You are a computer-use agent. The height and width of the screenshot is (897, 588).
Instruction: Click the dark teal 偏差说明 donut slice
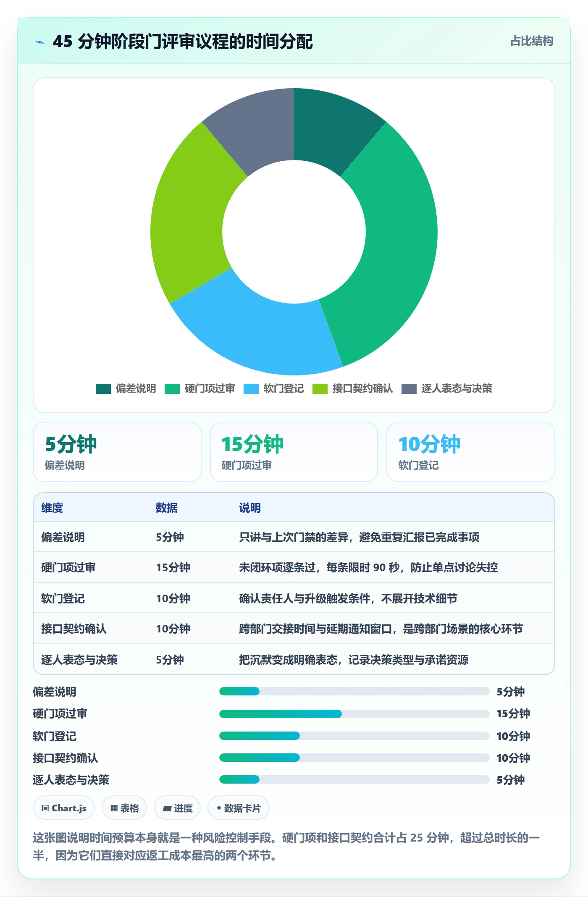pyautogui.click(x=331, y=130)
